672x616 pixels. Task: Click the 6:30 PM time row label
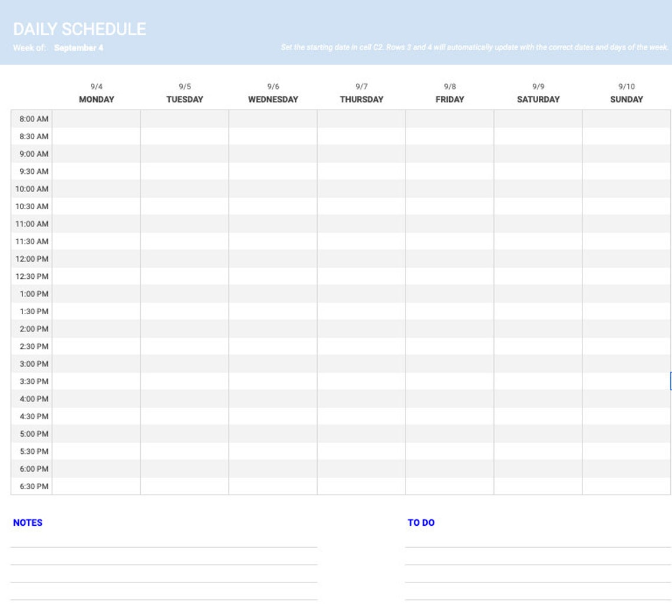click(33, 486)
